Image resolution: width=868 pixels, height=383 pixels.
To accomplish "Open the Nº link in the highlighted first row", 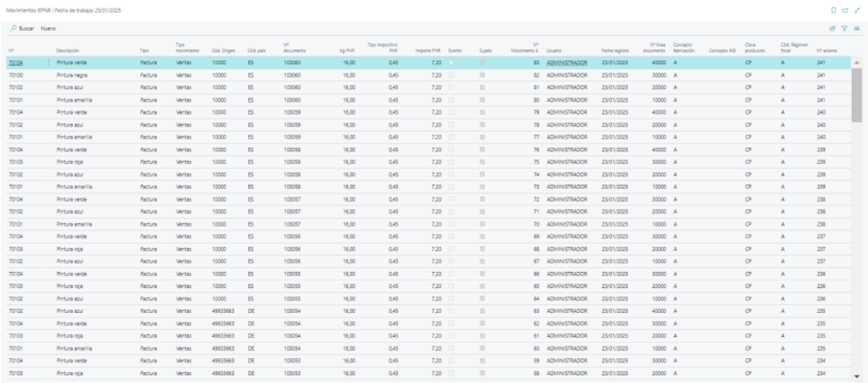I will point(16,62).
